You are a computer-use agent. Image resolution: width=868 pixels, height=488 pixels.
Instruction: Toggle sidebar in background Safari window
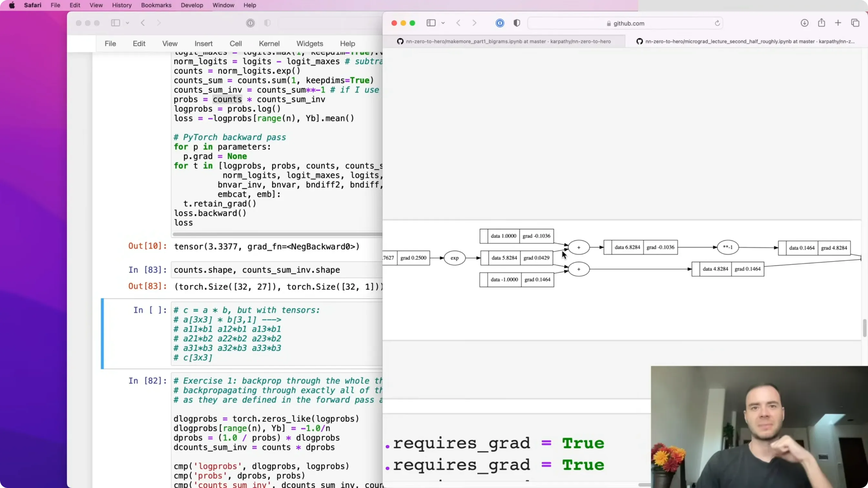pos(116,23)
